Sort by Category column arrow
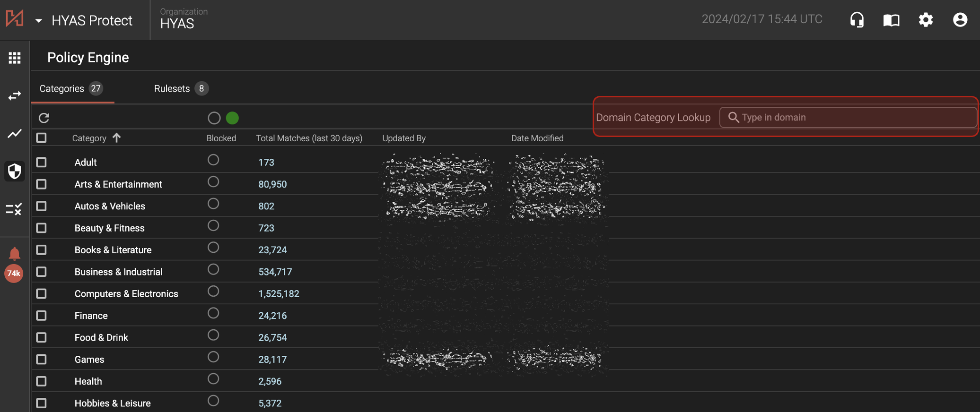Image resolution: width=980 pixels, height=412 pixels. 117,138
